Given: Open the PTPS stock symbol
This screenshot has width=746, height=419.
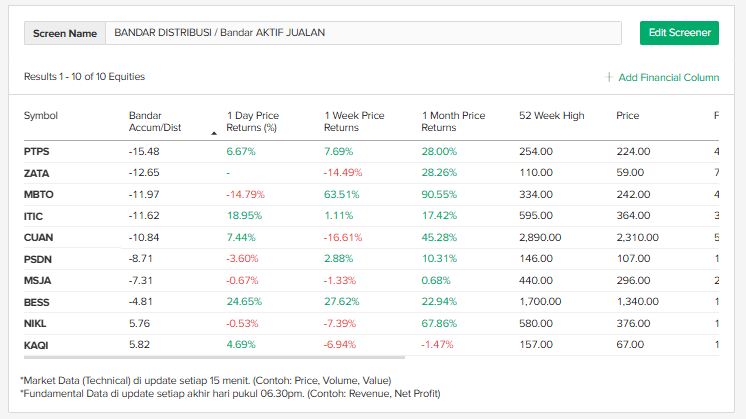Looking at the screenshot, I should [37, 152].
